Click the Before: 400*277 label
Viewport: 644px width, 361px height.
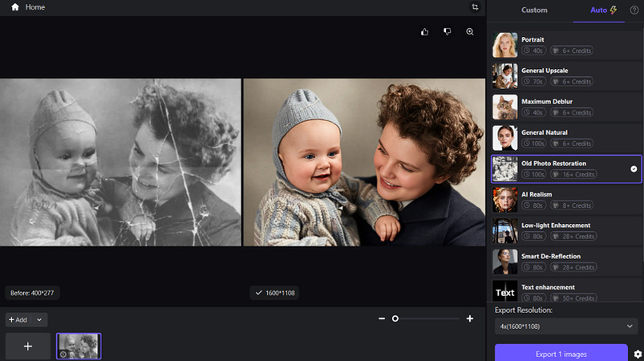(x=32, y=294)
